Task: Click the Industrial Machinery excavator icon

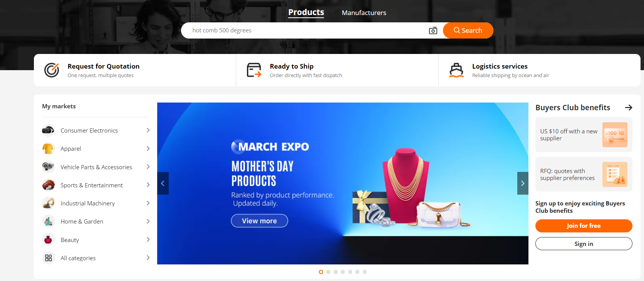Action: 49,203
